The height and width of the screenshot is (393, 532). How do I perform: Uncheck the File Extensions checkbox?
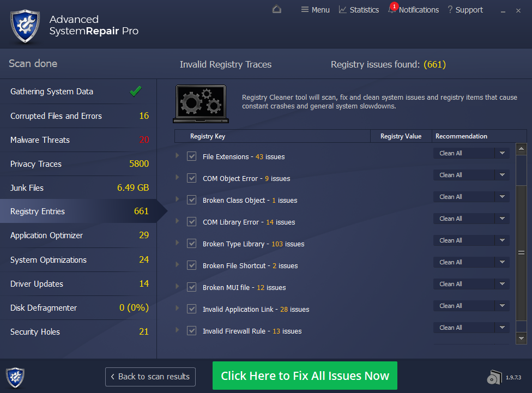point(192,156)
